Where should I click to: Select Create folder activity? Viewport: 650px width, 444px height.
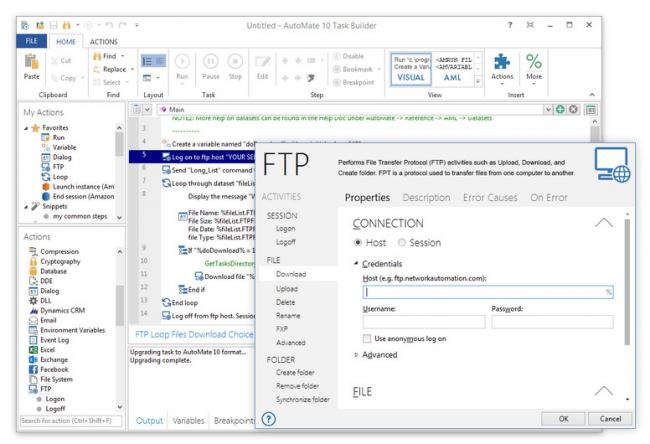tap(295, 372)
